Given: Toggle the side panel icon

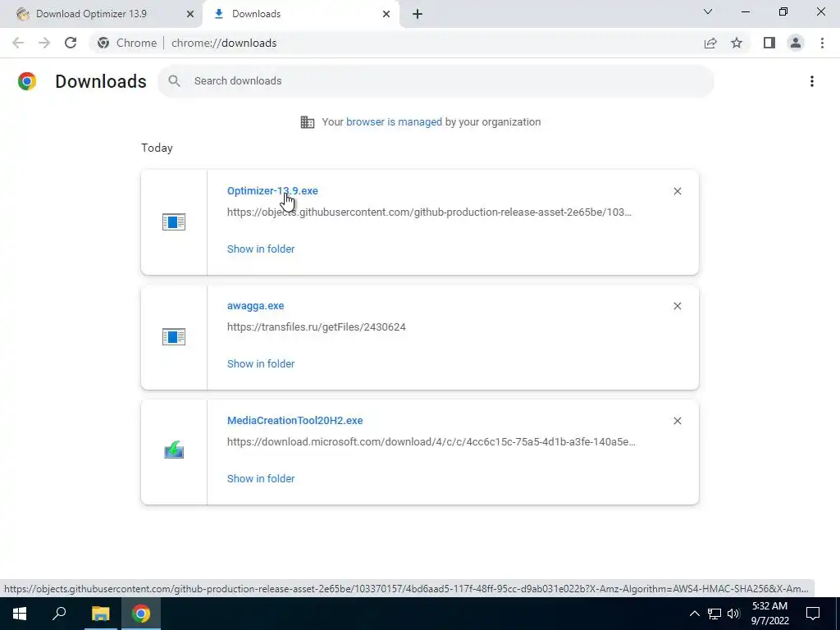Looking at the screenshot, I should [x=769, y=43].
